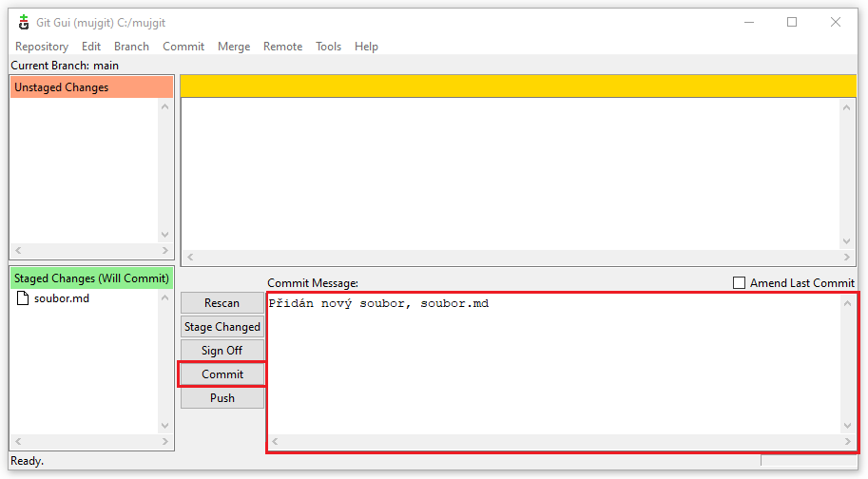
Task: Click the left arrow of commit message horizontal scrollbar
Action: [x=275, y=441]
